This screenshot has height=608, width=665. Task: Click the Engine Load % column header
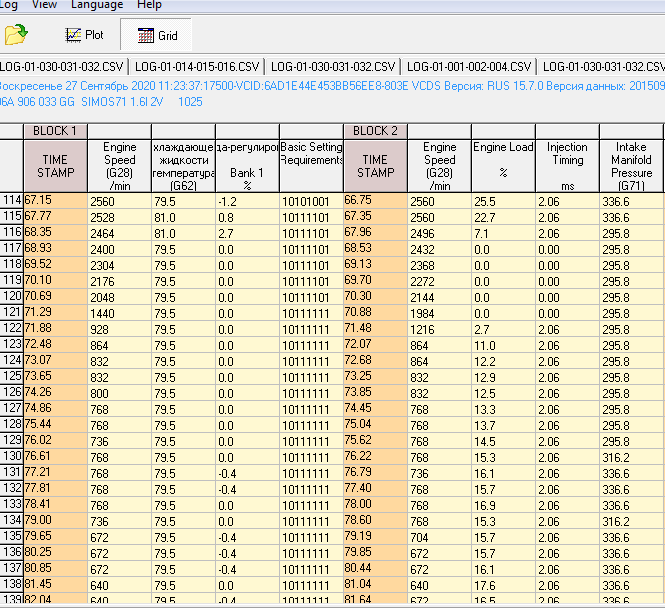[x=503, y=166]
